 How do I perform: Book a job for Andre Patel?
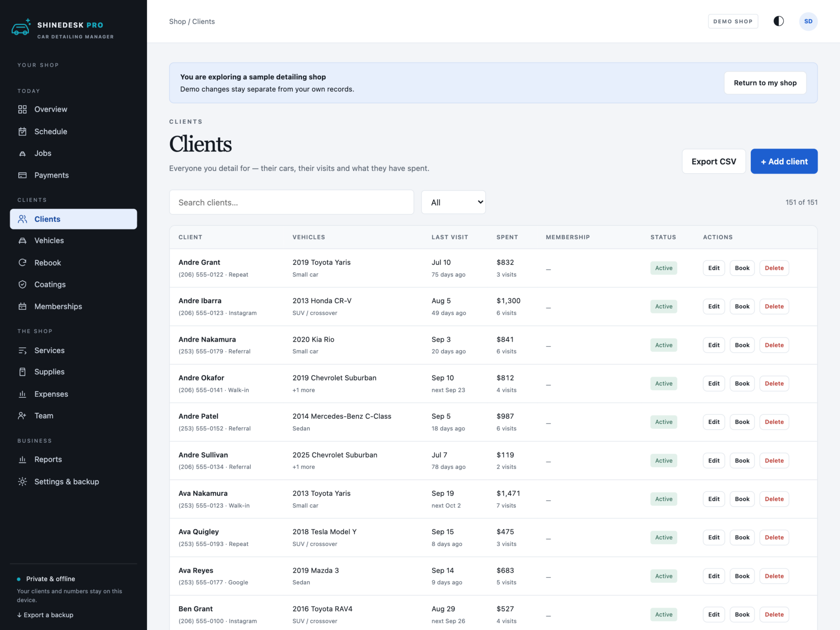(742, 422)
